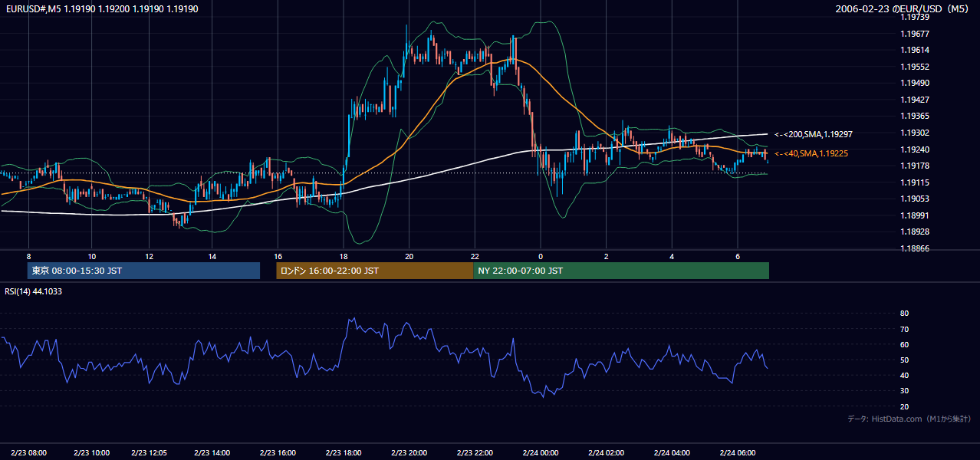Click the 200 SMA label 1.19297

tap(813, 134)
